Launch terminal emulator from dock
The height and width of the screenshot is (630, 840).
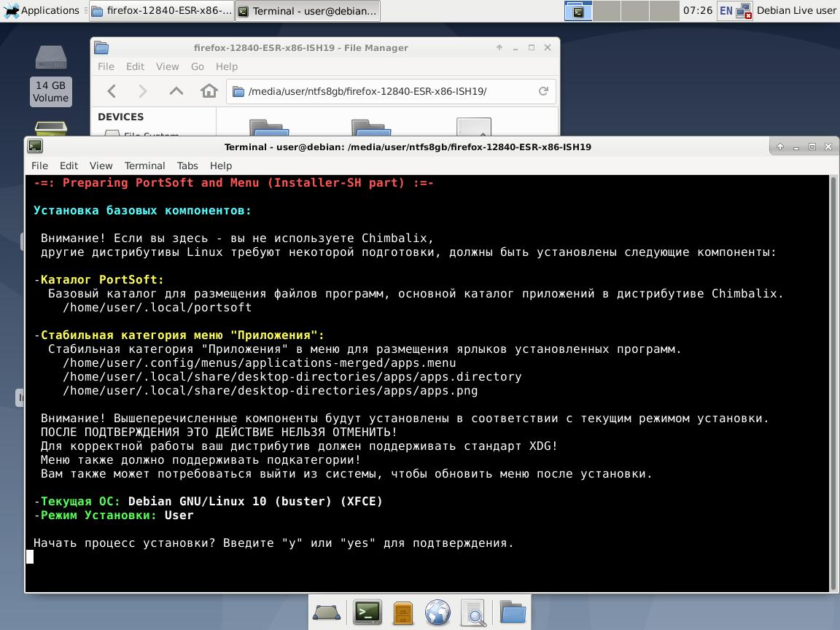click(x=367, y=612)
